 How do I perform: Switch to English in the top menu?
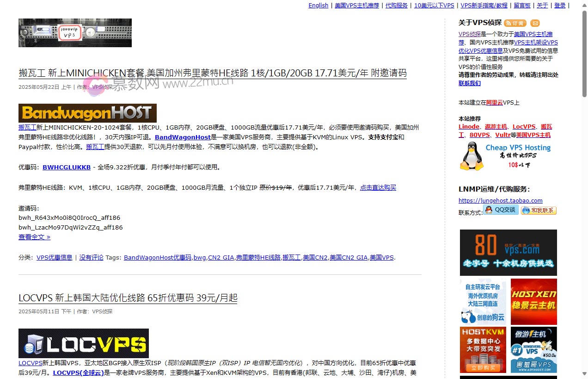pos(318,6)
